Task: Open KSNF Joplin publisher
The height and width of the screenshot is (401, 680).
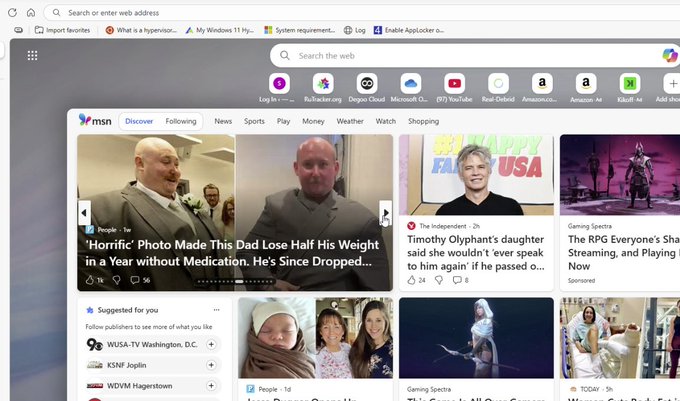Action: [127, 365]
